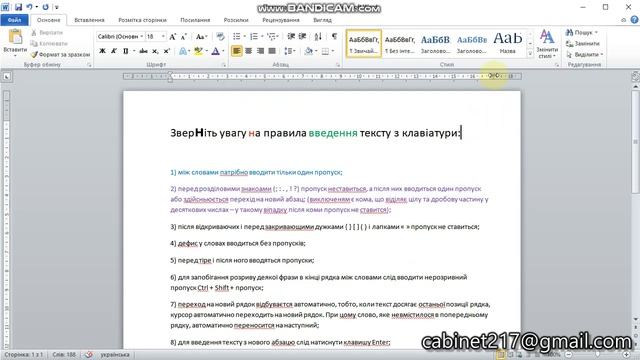Activate Format Painter (Формат за зразком)
This screenshot has height=360, width=640.
(x=60, y=54)
